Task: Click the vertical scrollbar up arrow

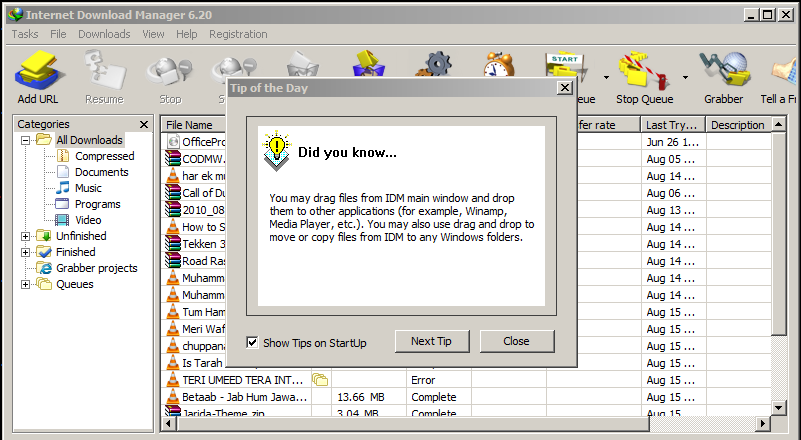Action: coord(779,124)
